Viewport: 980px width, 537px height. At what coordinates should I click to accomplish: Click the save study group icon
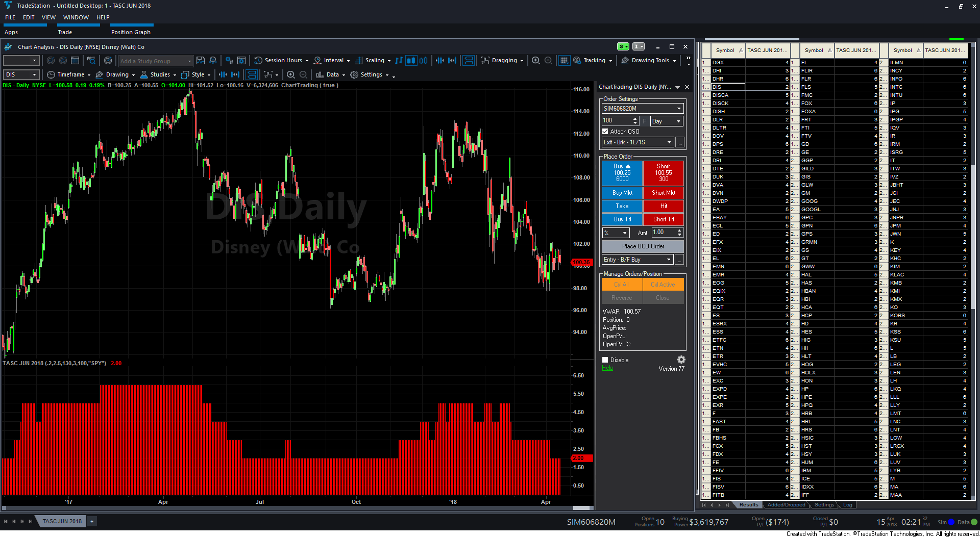tap(201, 61)
